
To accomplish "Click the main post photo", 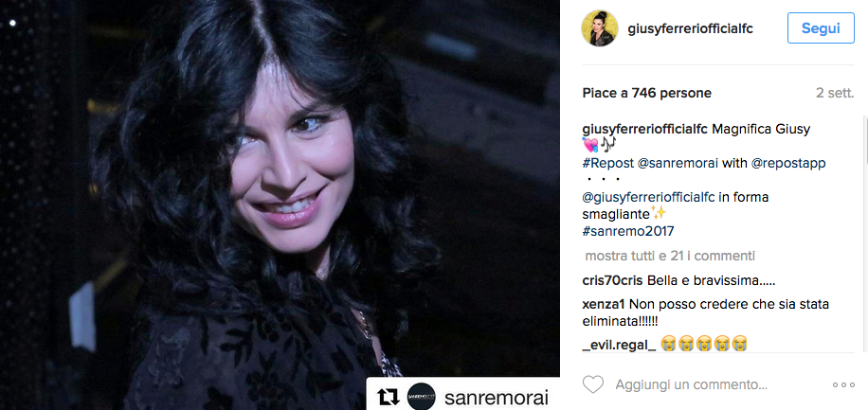I will pyautogui.click(x=280, y=205).
